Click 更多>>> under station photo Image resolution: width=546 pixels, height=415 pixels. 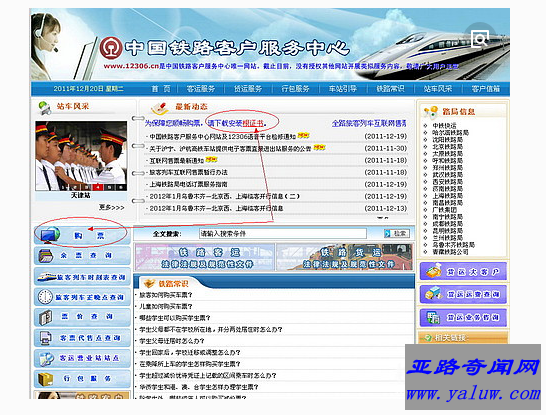pos(111,208)
